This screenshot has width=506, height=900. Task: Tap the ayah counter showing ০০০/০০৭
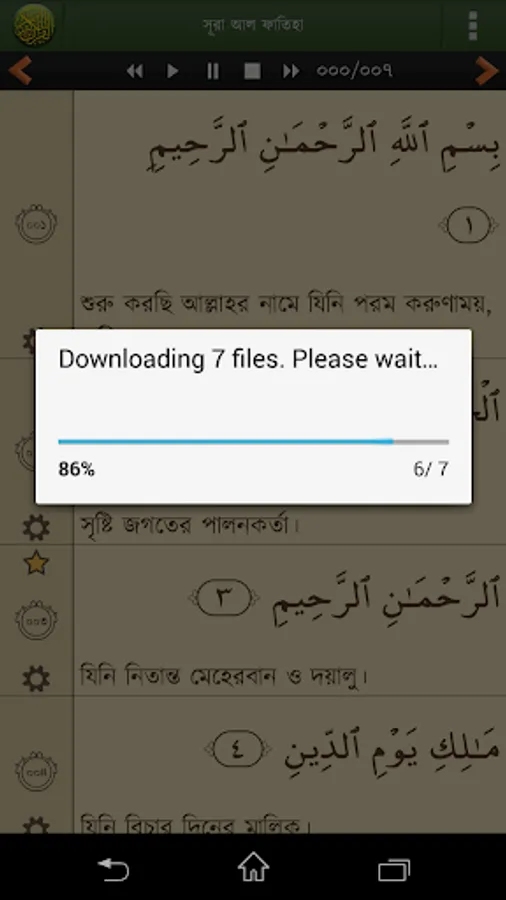pyautogui.click(x=355, y=71)
